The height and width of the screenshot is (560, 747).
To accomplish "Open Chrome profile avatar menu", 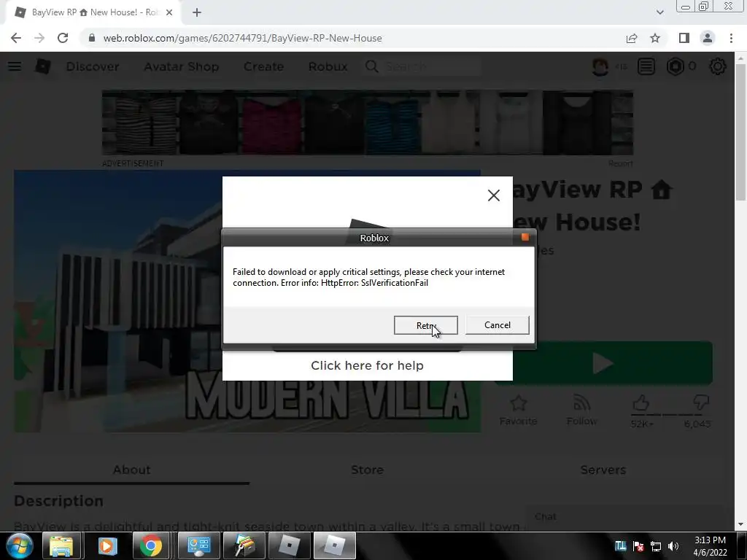I will [708, 38].
